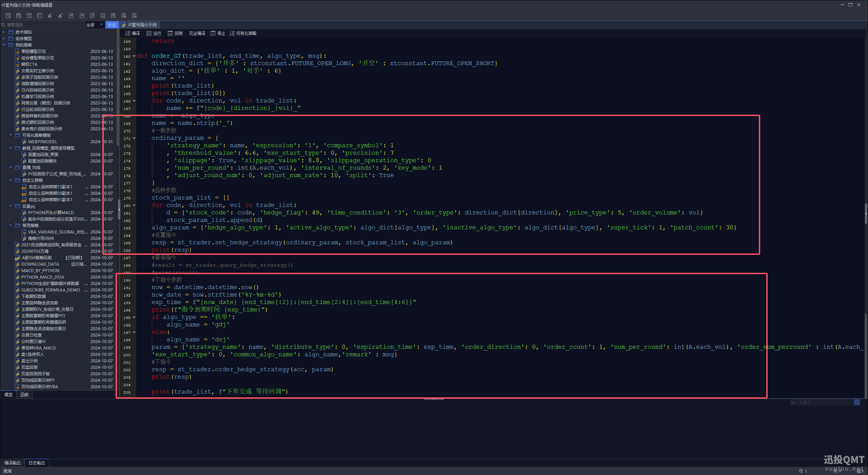Switch to the GT套利指令示例 editor tab
This screenshot has width=868, height=475.
click(140, 25)
